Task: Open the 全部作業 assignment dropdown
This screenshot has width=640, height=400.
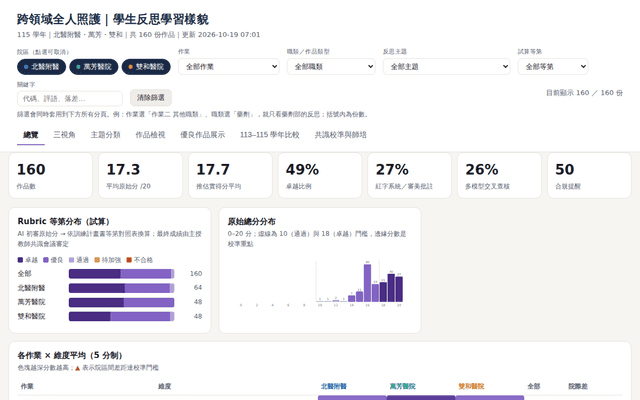Action: [229, 67]
